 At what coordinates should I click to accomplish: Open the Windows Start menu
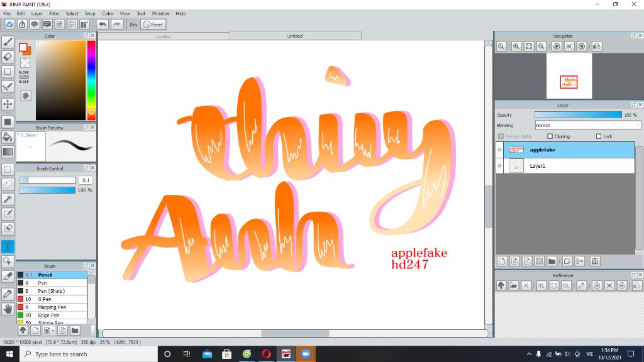coord(9,354)
